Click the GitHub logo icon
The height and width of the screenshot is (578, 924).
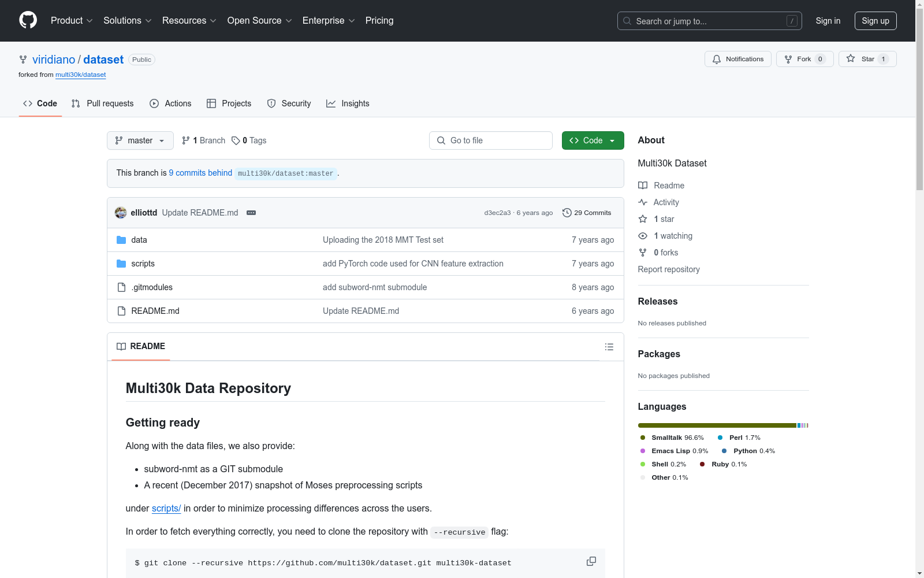click(28, 20)
